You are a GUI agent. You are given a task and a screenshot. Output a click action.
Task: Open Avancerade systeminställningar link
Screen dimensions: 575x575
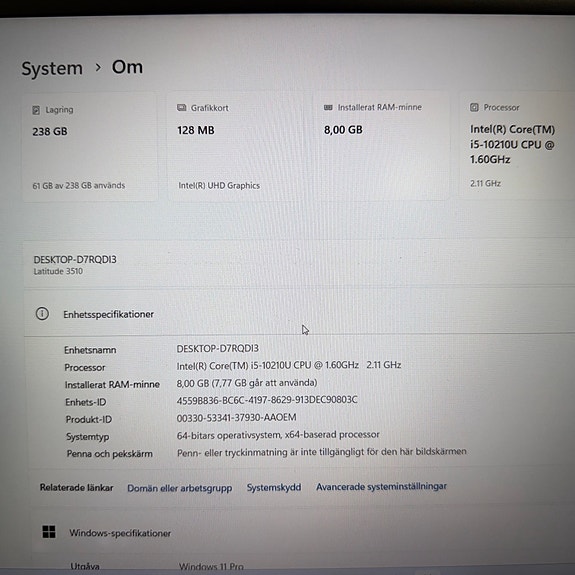coord(381,487)
